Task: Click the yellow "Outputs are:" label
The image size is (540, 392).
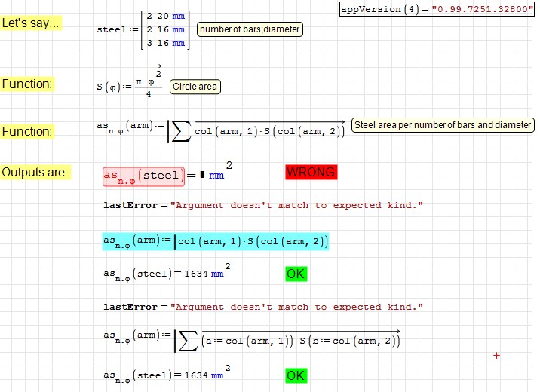Action: click(35, 173)
